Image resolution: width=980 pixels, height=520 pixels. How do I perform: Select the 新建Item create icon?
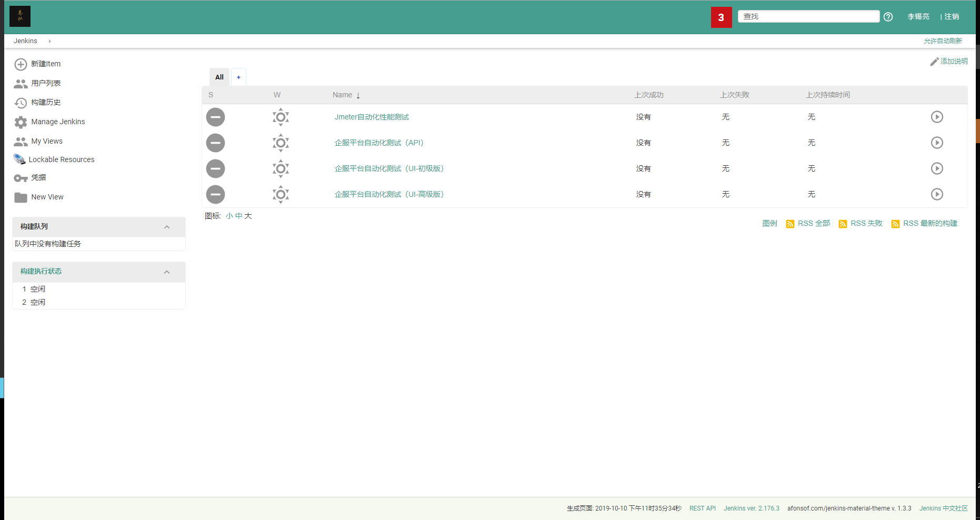pos(21,64)
